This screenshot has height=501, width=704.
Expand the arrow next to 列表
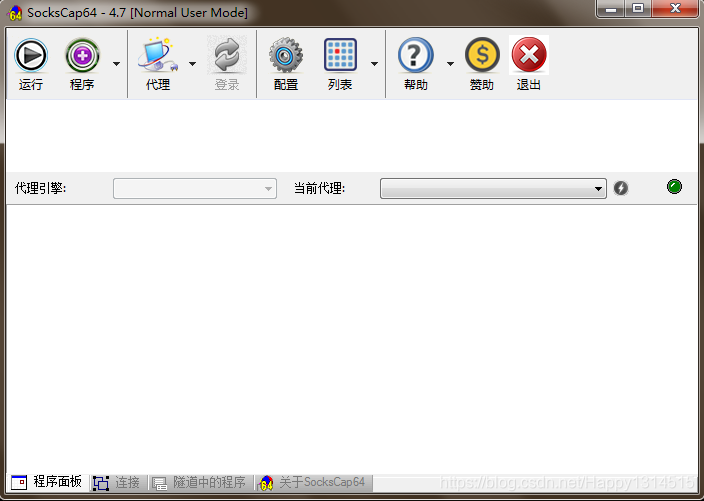coord(374,64)
